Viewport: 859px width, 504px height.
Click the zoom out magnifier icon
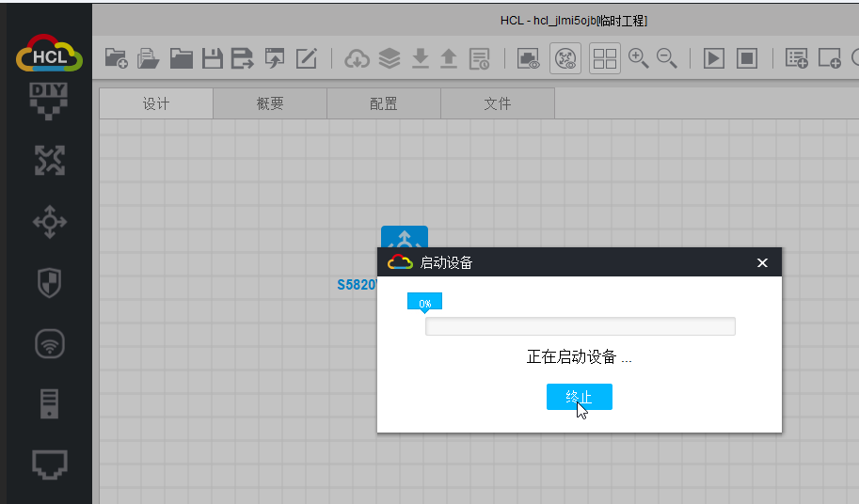(x=667, y=58)
